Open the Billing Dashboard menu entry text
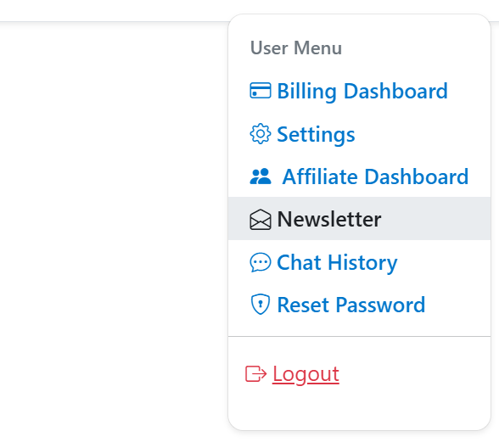The height and width of the screenshot is (448, 499). [x=362, y=92]
